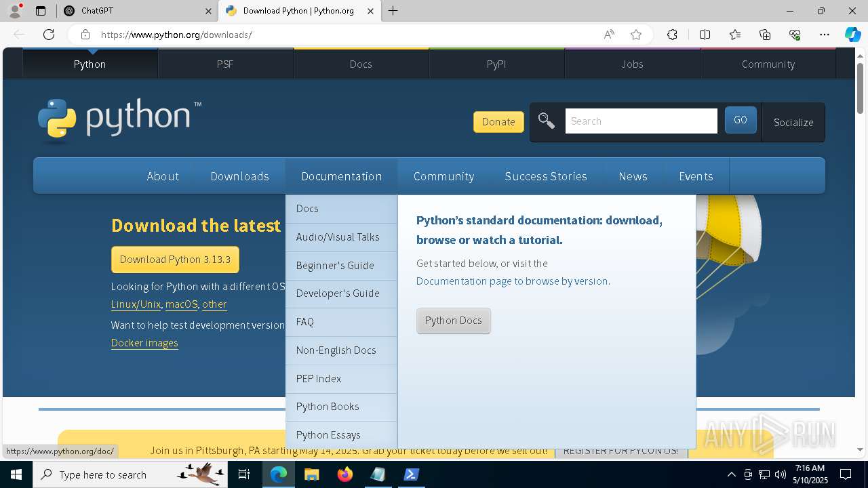This screenshot has height=488, width=868.
Task: Open the Success Stories menu
Action: click(x=546, y=176)
